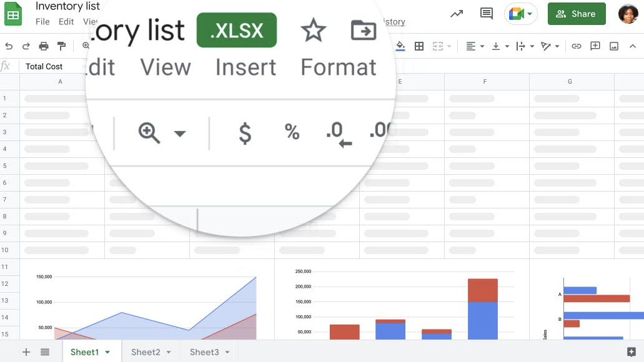The width and height of the screenshot is (644, 362).
Task: Click the Insert chart icon
Action: pos(614,46)
